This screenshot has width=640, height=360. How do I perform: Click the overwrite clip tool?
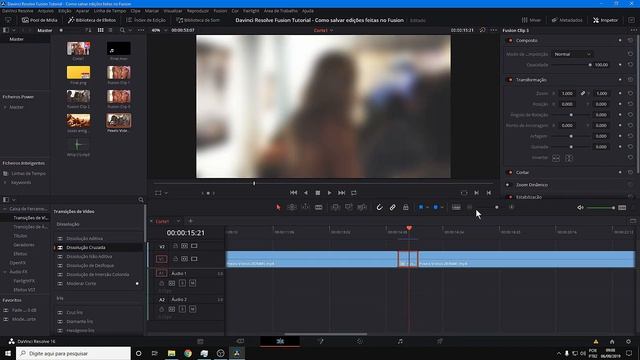[349, 207]
